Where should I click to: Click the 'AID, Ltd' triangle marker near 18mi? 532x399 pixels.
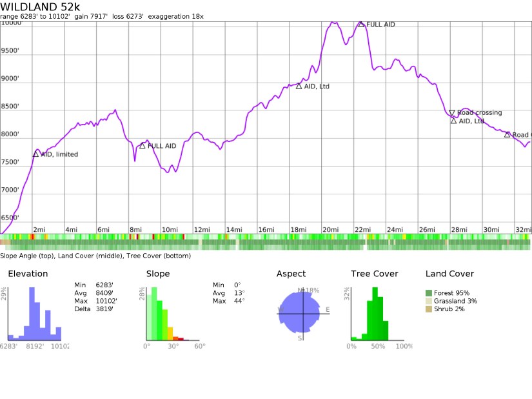coord(299,85)
